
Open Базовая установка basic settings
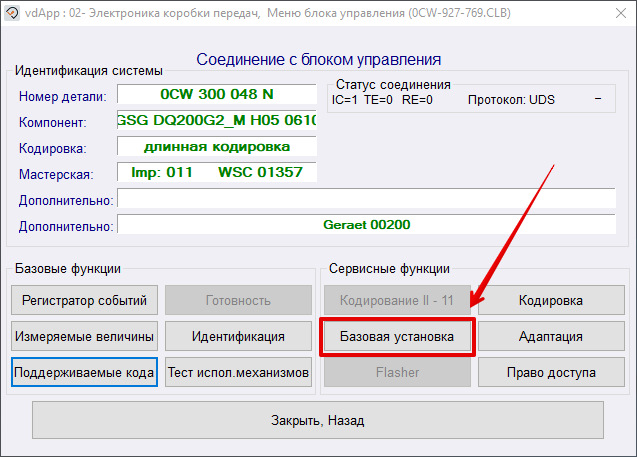click(397, 336)
